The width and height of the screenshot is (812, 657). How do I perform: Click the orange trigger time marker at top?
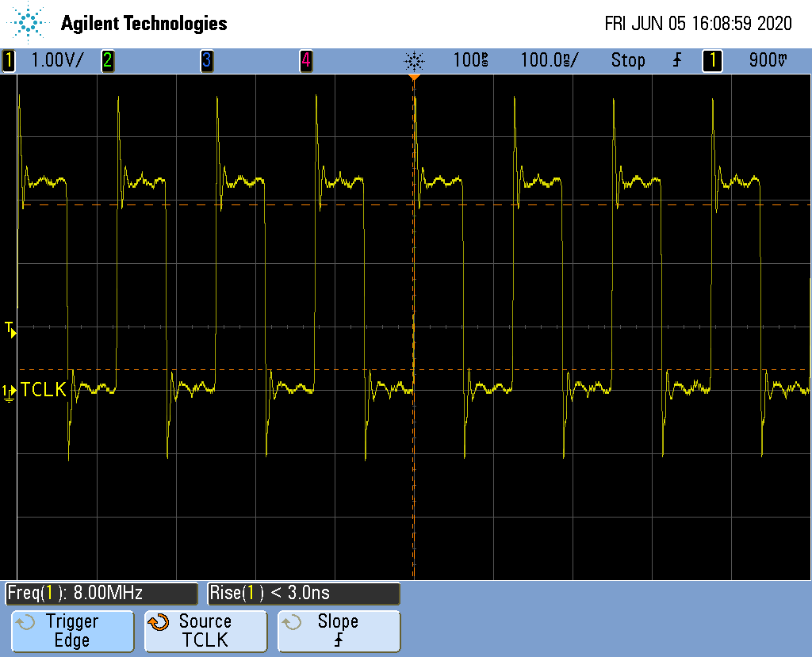[x=413, y=78]
